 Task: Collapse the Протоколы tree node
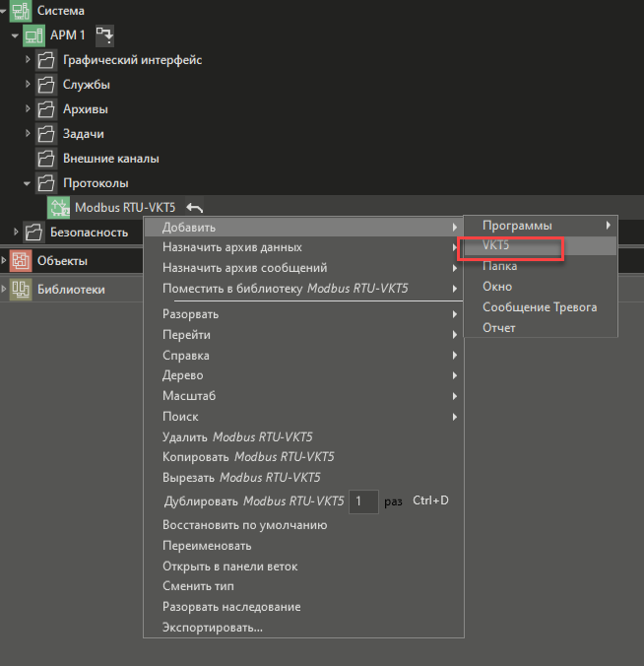[x=29, y=183]
